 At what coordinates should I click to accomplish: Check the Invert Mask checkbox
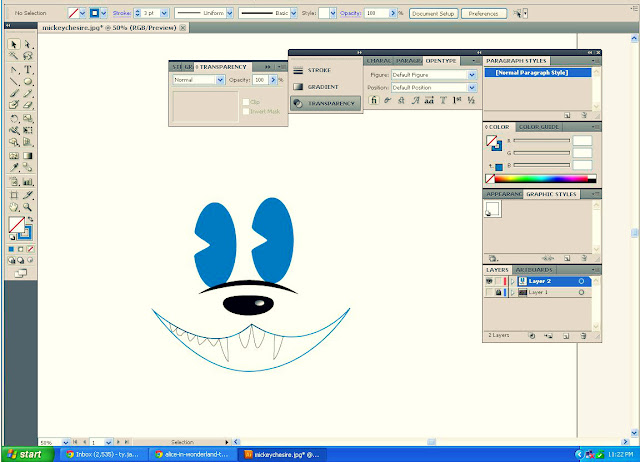246,111
